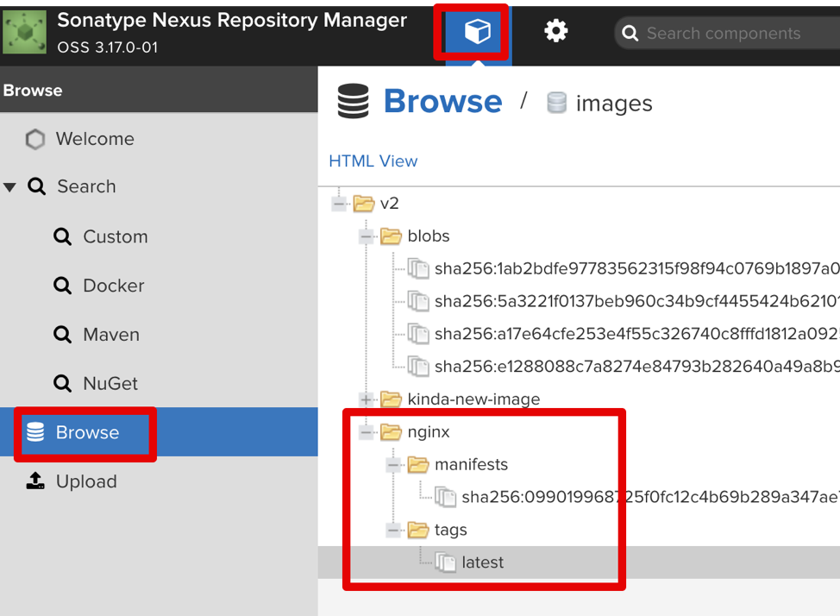Open Custom search
The image size is (840, 616).
point(116,236)
